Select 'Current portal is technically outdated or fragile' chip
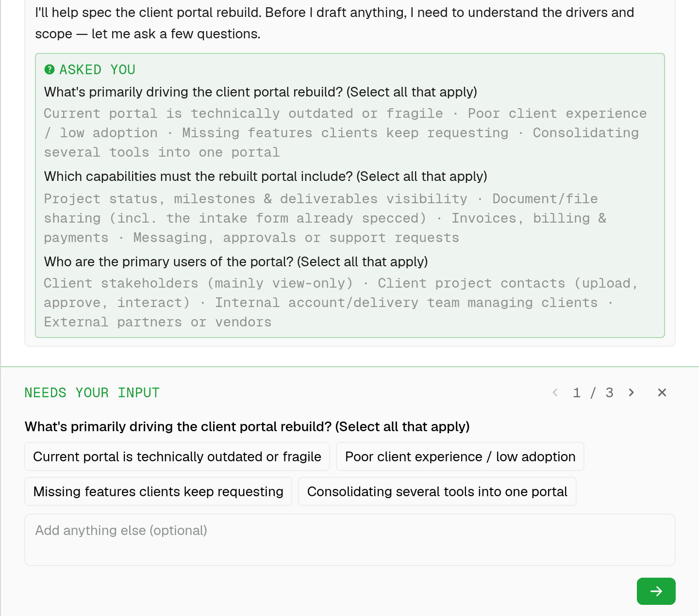Image resolution: width=699 pixels, height=616 pixels. click(177, 456)
